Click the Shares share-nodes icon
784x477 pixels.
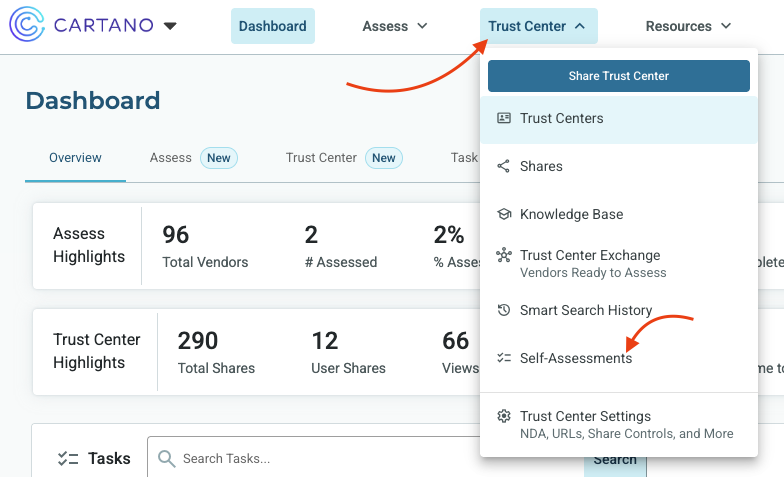pos(504,166)
